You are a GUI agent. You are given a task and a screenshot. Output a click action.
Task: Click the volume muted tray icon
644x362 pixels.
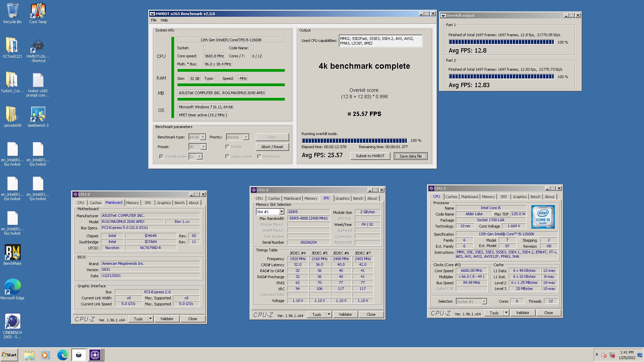pos(604,355)
